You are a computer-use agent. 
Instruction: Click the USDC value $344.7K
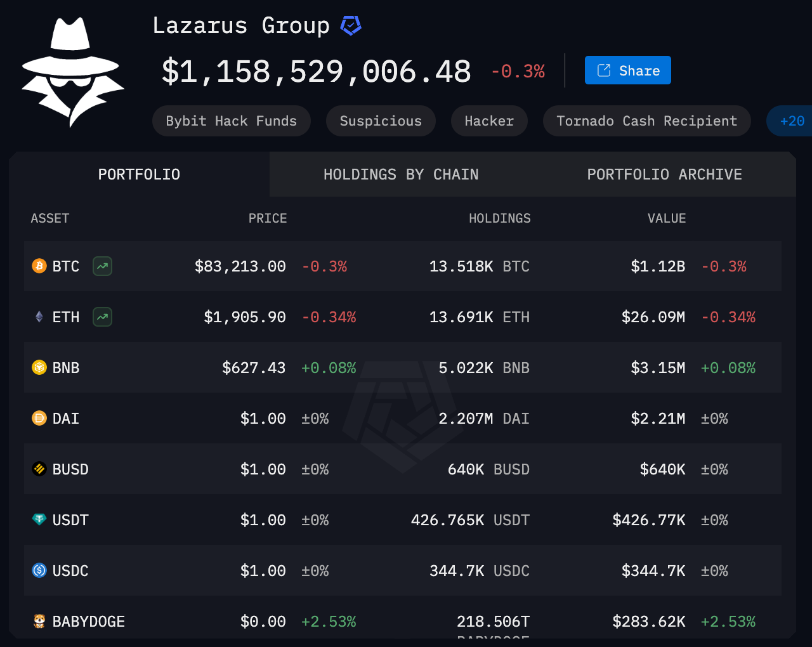tap(653, 571)
